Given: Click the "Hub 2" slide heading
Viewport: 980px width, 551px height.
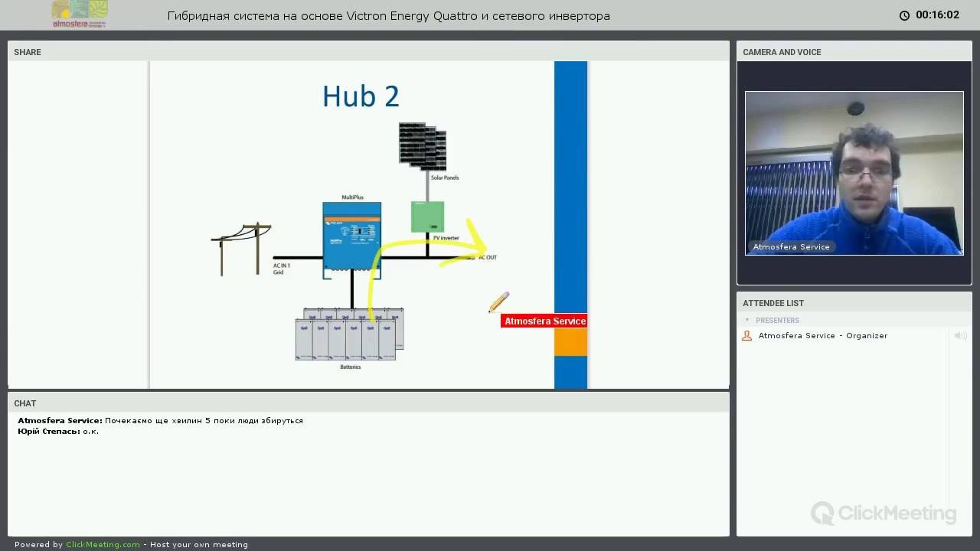Looking at the screenshot, I should pyautogui.click(x=361, y=96).
